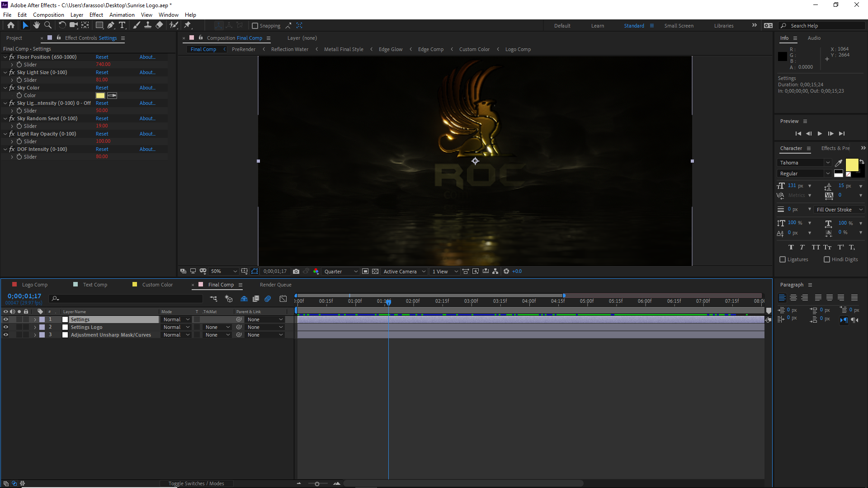Click the Preview play button

820,133
